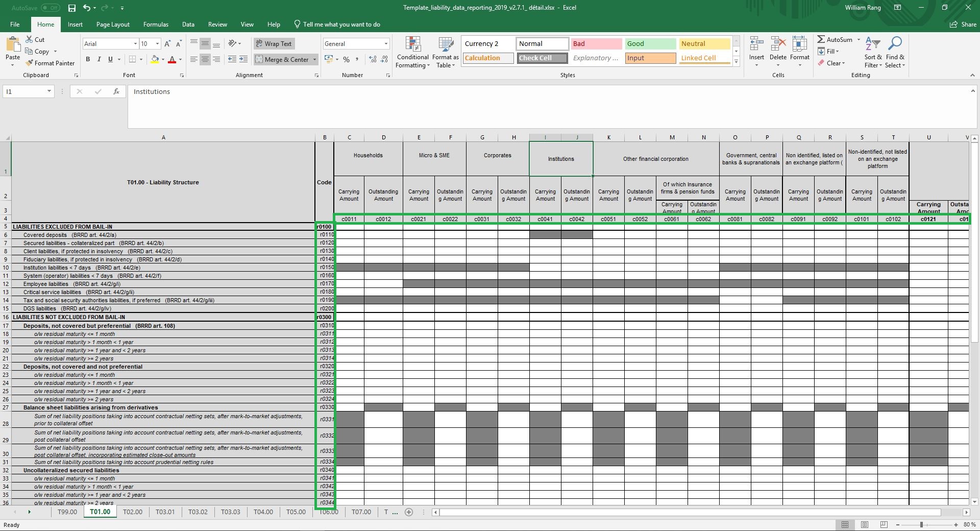
Task: Click the Format as Table icon
Action: coord(445,52)
